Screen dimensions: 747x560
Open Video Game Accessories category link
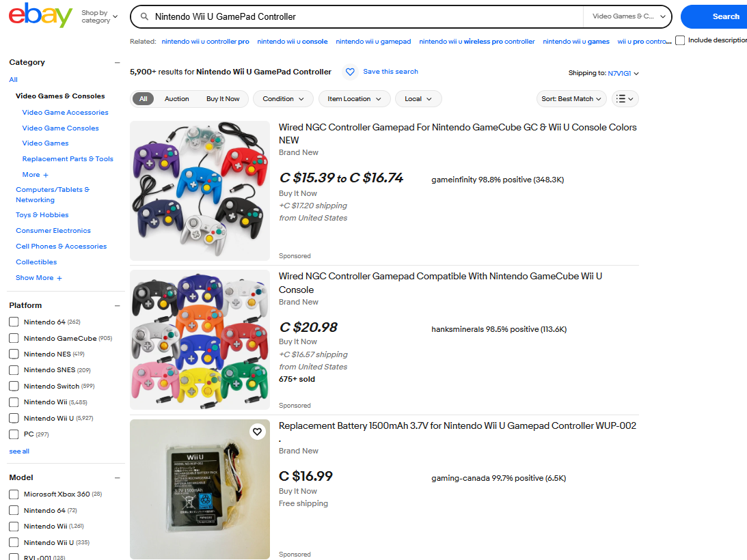65,113
